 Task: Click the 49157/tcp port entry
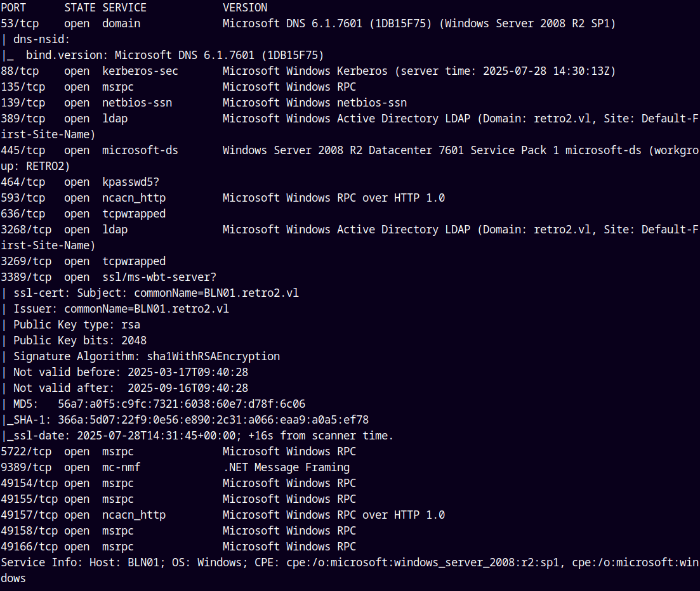(x=29, y=515)
